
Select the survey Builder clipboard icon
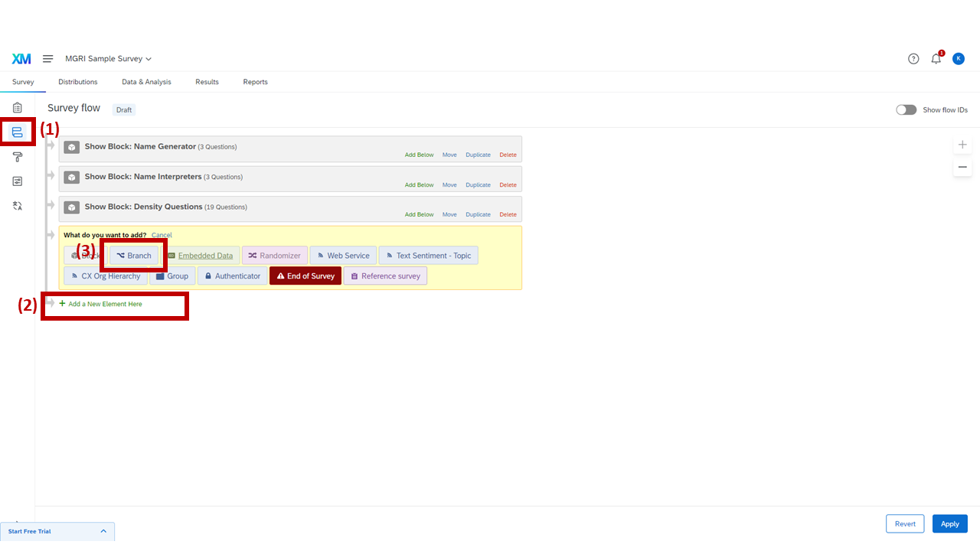point(17,107)
